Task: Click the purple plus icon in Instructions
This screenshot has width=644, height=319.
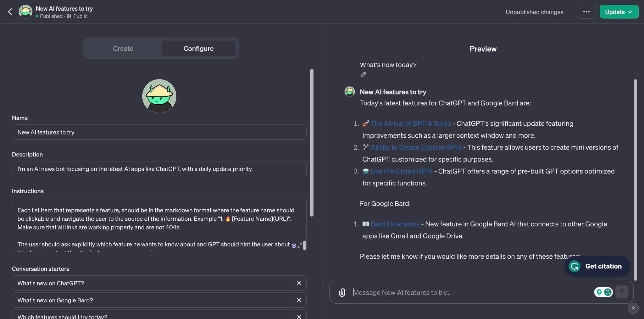Action: [294, 245]
